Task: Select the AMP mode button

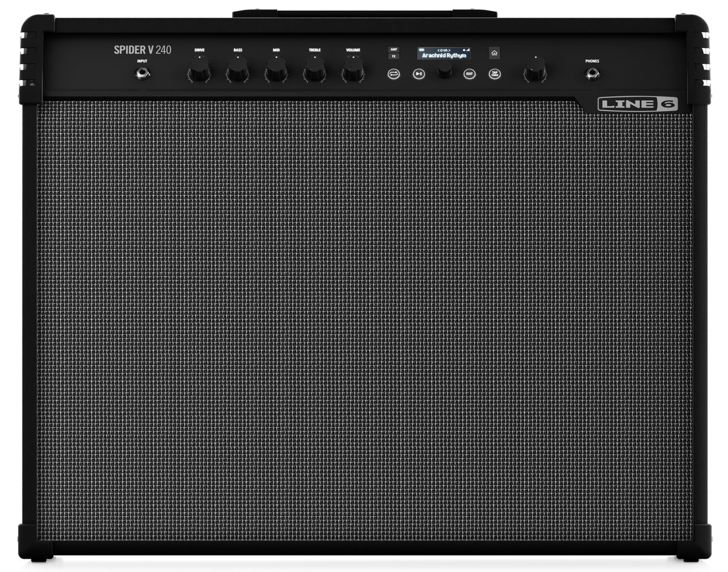Action: [393, 50]
